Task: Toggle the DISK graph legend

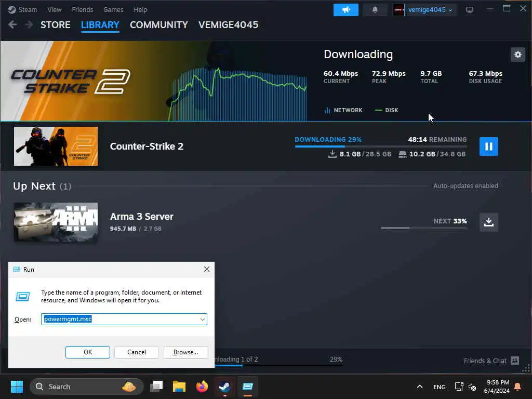Action: point(387,110)
